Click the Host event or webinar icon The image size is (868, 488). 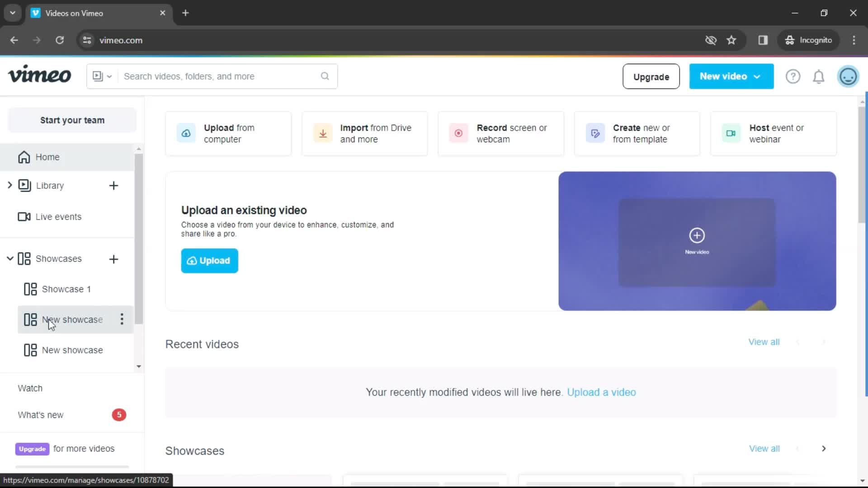730,133
